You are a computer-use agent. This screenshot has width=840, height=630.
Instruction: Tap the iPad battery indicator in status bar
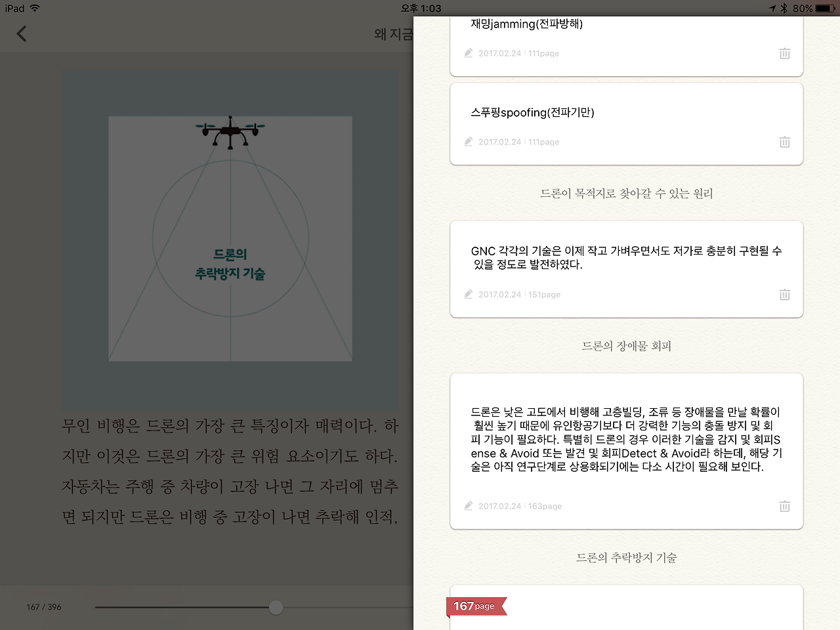[x=826, y=8]
